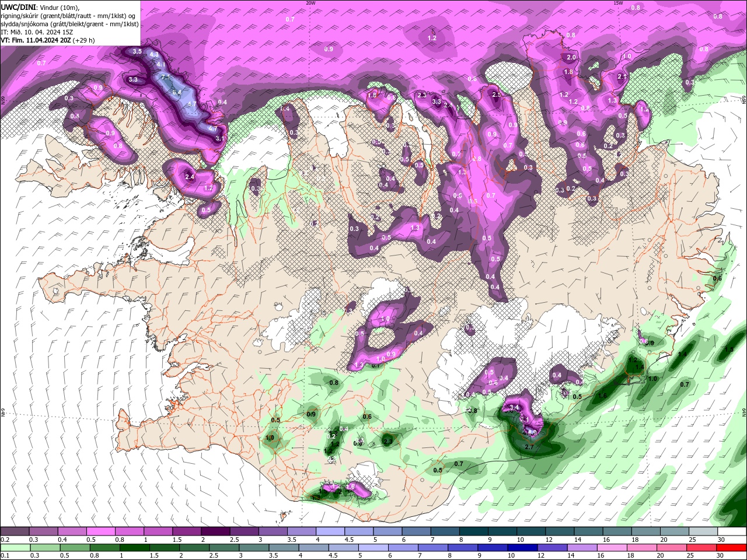Viewport: 747px width, 560px height.
Task: Select the 2.0 value in the northeast
Action: click(571, 57)
